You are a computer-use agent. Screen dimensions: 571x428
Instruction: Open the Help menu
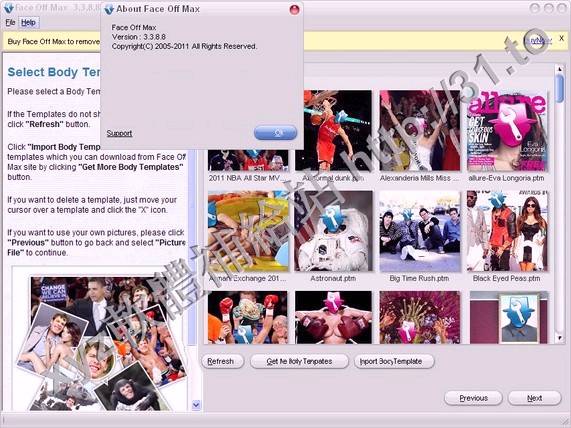(28, 23)
